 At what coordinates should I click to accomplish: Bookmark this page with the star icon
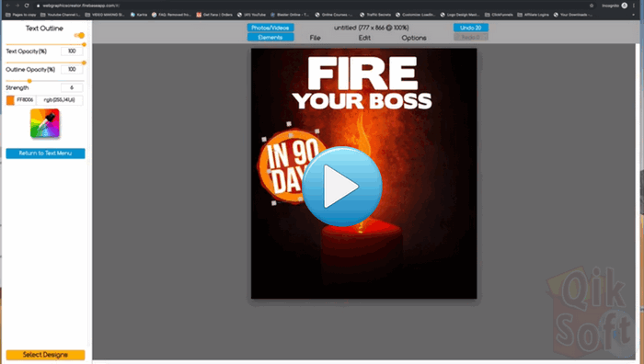point(592,6)
